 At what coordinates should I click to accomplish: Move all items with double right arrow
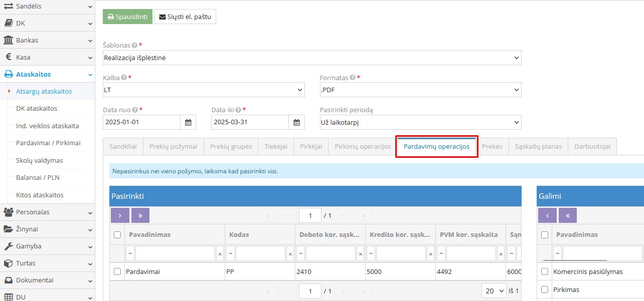click(x=140, y=215)
